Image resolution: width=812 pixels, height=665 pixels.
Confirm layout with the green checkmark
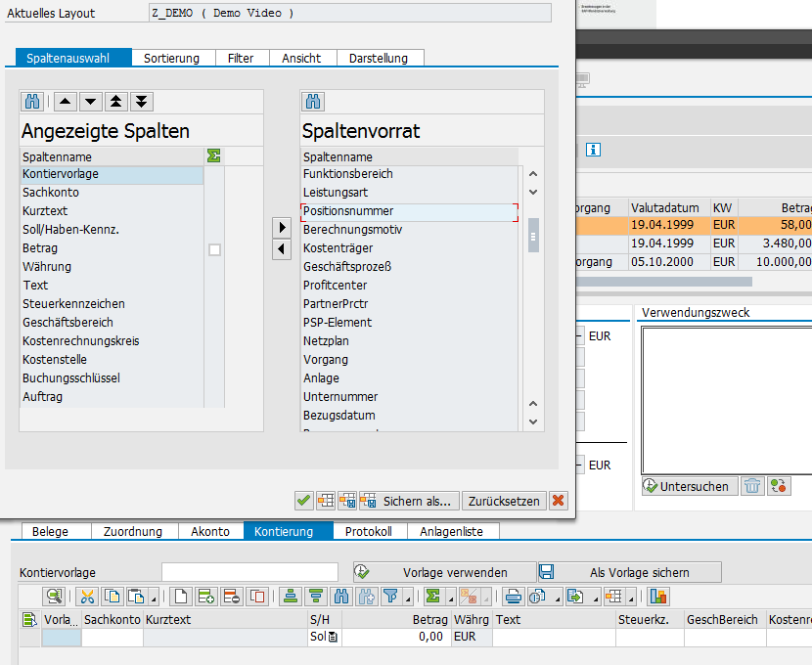tap(304, 501)
